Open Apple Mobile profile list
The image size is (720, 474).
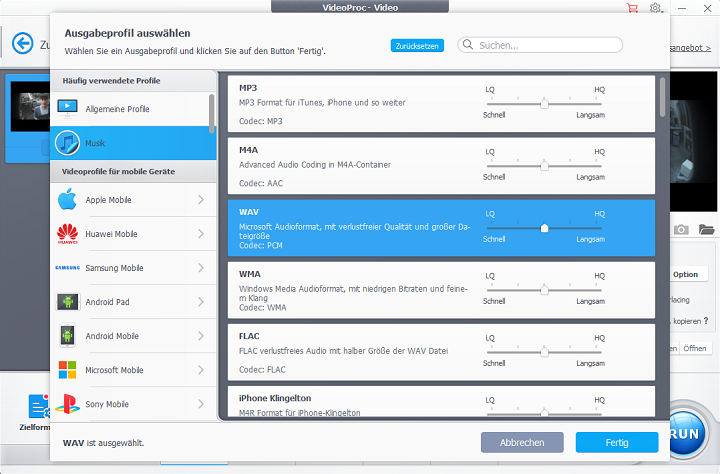point(133,200)
